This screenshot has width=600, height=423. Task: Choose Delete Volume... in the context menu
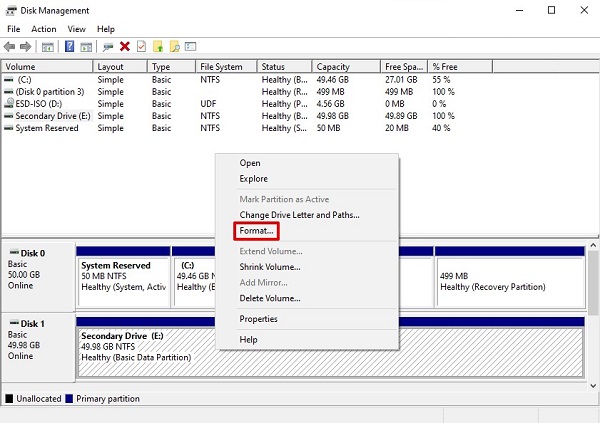(x=270, y=298)
